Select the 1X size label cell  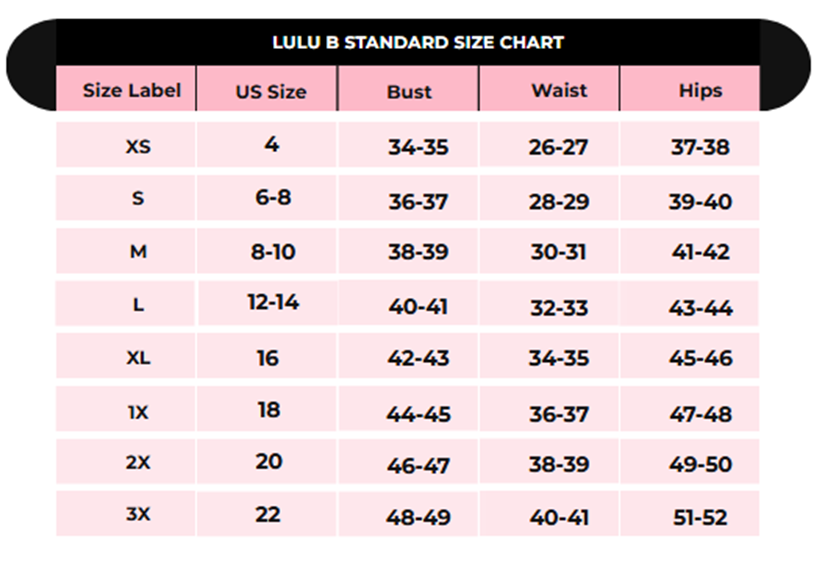(138, 411)
